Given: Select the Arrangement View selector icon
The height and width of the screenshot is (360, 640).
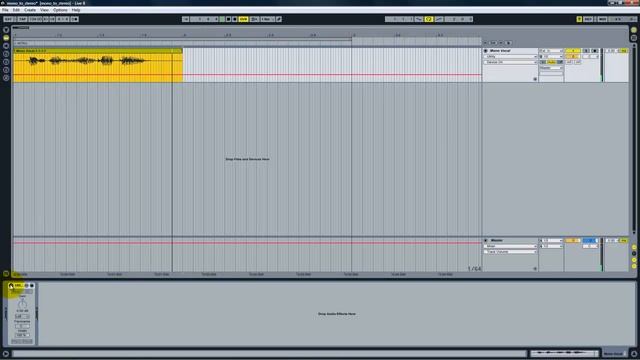Looking at the screenshot, I should coord(634,30).
